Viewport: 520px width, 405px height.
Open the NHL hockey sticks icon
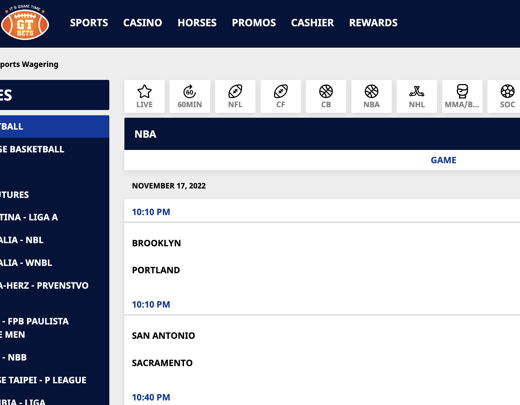417,96
